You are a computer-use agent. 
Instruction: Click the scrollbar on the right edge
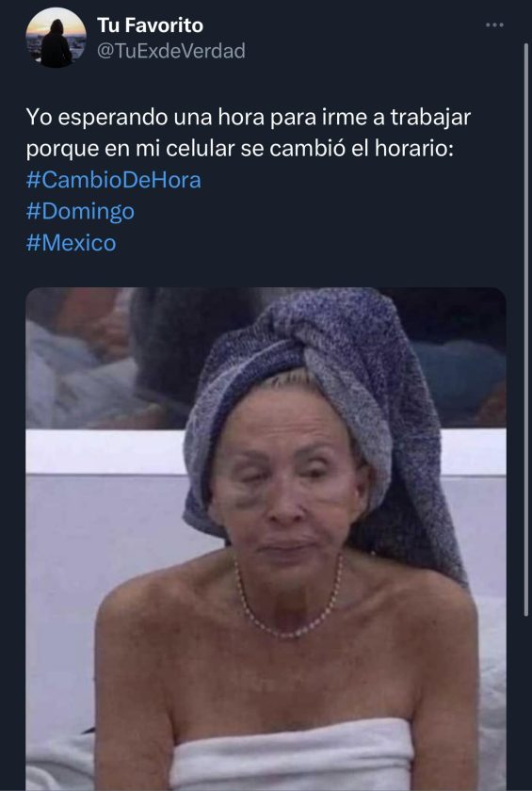coord(525,328)
